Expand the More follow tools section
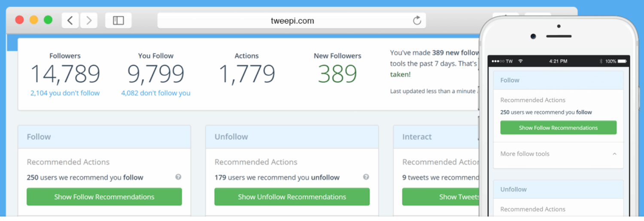The height and width of the screenshot is (221, 644). (x=614, y=154)
